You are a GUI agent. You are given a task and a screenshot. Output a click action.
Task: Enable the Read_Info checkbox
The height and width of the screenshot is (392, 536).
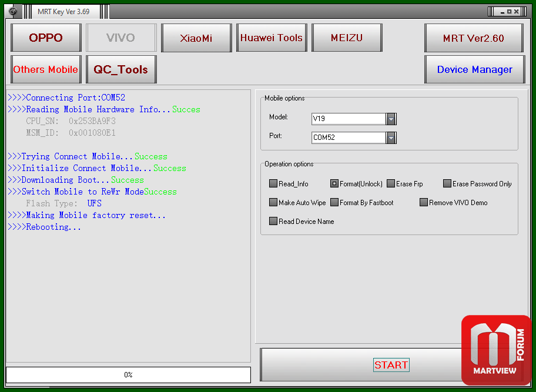273,183
